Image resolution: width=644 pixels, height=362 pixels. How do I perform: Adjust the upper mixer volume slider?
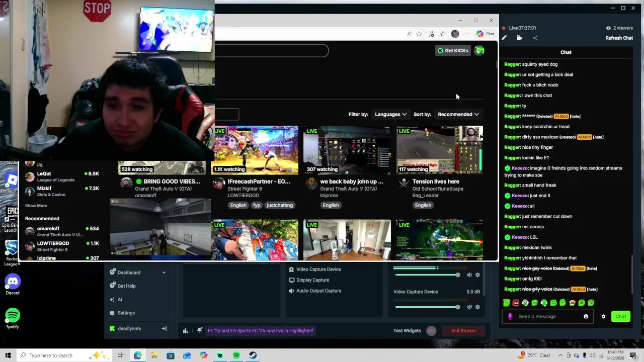pos(428,275)
